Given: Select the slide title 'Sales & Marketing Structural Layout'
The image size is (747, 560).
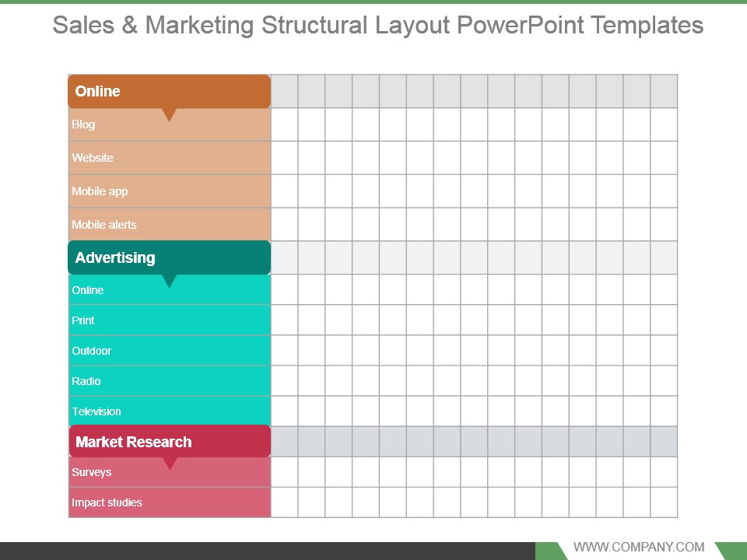Looking at the screenshot, I should coord(378,25).
